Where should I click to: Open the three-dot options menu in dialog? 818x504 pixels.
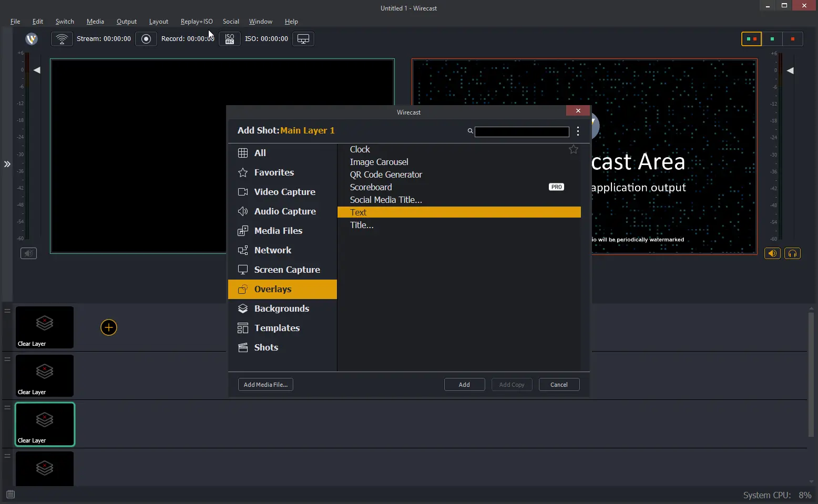578,131
